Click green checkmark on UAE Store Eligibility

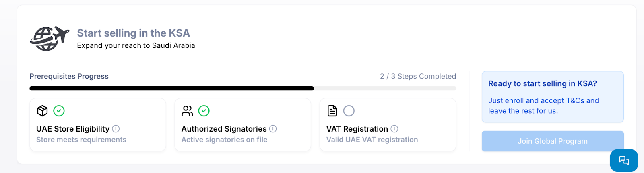59,111
